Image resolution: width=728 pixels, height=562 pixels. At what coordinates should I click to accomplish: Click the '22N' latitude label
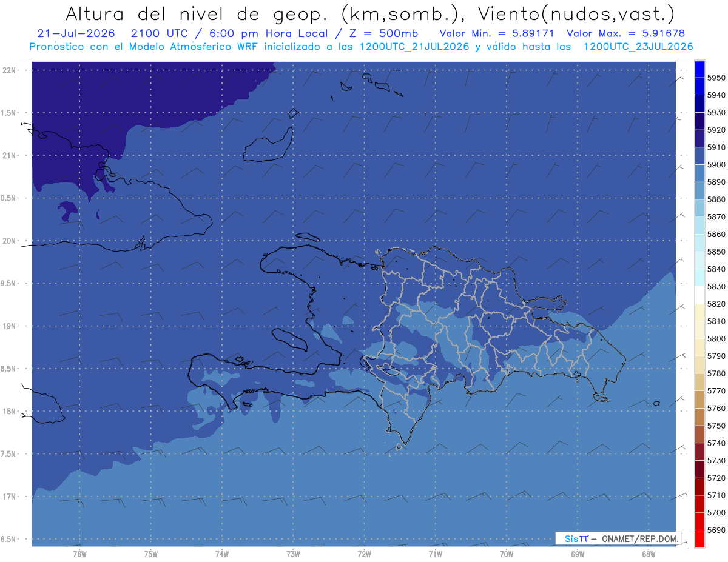click(8, 70)
